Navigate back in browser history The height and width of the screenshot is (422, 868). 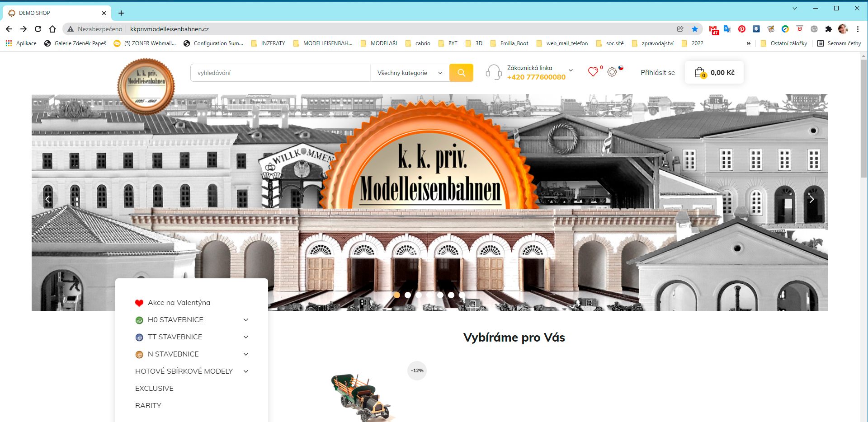click(9, 29)
